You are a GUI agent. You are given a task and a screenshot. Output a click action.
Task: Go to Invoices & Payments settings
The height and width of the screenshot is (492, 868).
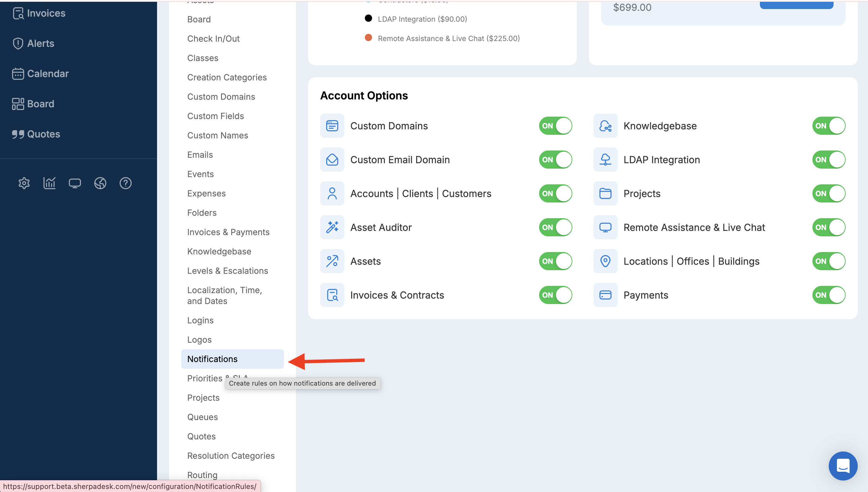pyautogui.click(x=228, y=232)
